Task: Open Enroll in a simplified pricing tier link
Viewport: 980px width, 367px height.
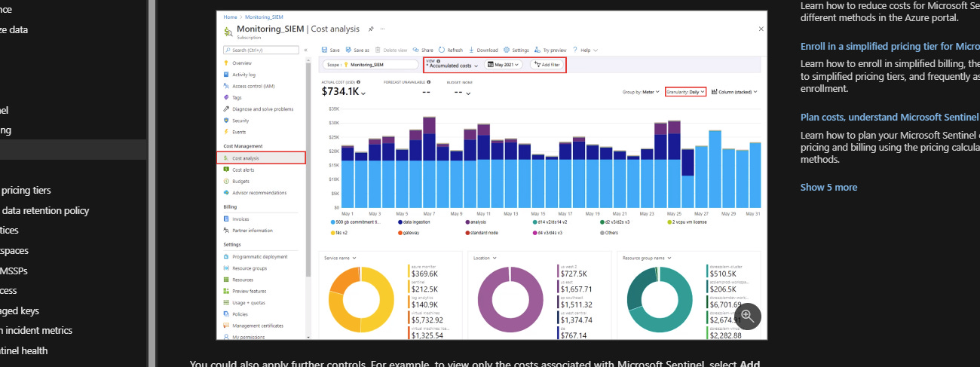Action: [x=890, y=46]
